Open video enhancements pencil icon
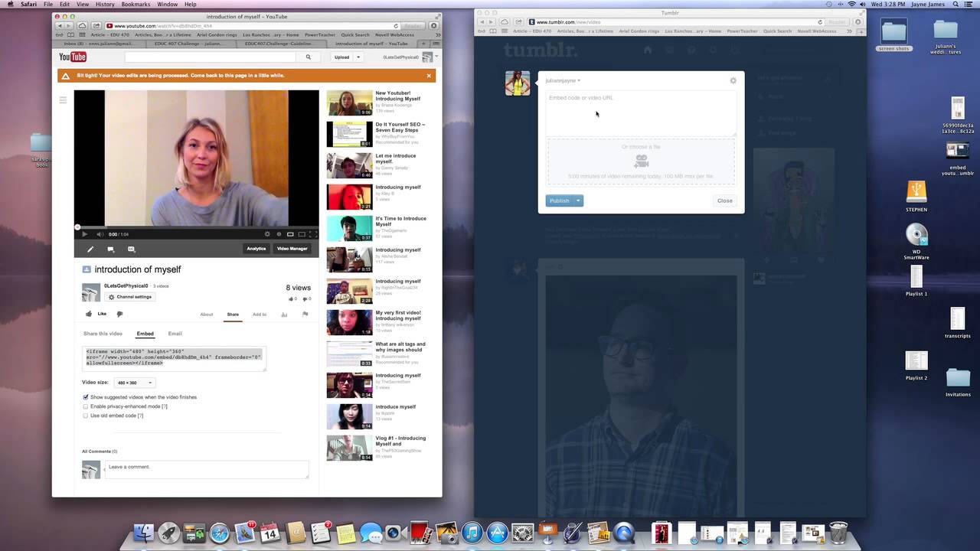Screen dimensions: 980x551 (x=90, y=249)
